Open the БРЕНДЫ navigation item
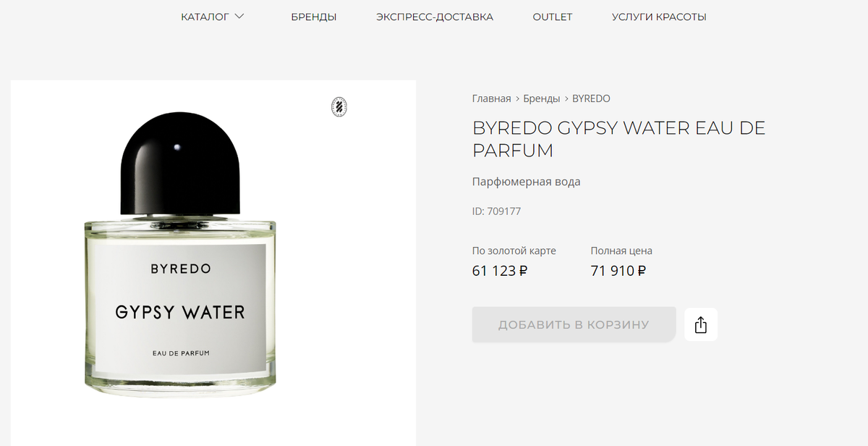 (x=314, y=17)
